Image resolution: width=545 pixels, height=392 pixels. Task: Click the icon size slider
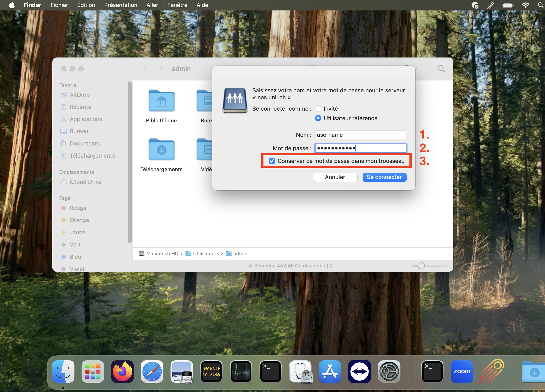421,266
